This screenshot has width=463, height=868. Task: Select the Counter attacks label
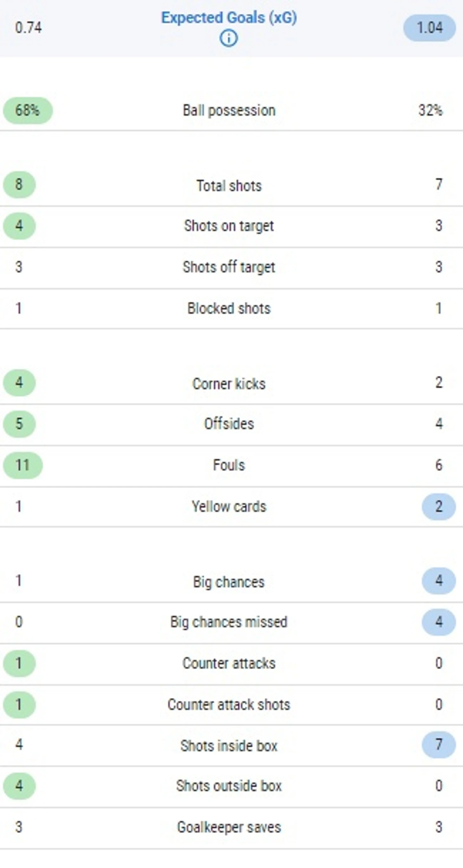(229, 663)
